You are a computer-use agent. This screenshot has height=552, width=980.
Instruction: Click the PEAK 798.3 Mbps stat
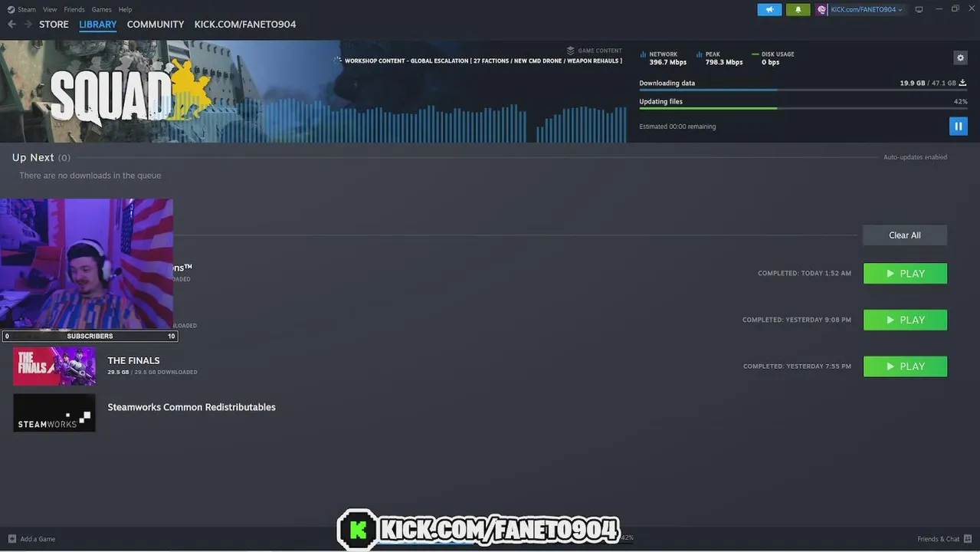click(x=719, y=58)
